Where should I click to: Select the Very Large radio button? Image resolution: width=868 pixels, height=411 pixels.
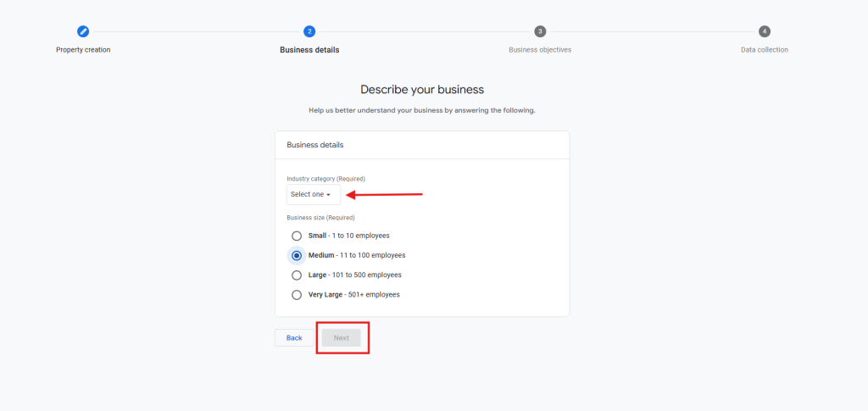click(297, 295)
